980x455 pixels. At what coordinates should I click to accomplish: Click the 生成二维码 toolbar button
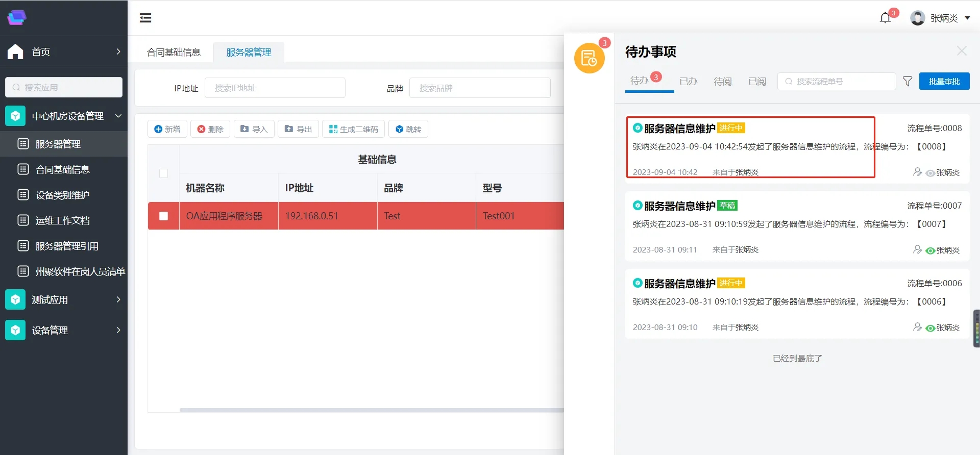coord(354,129)
